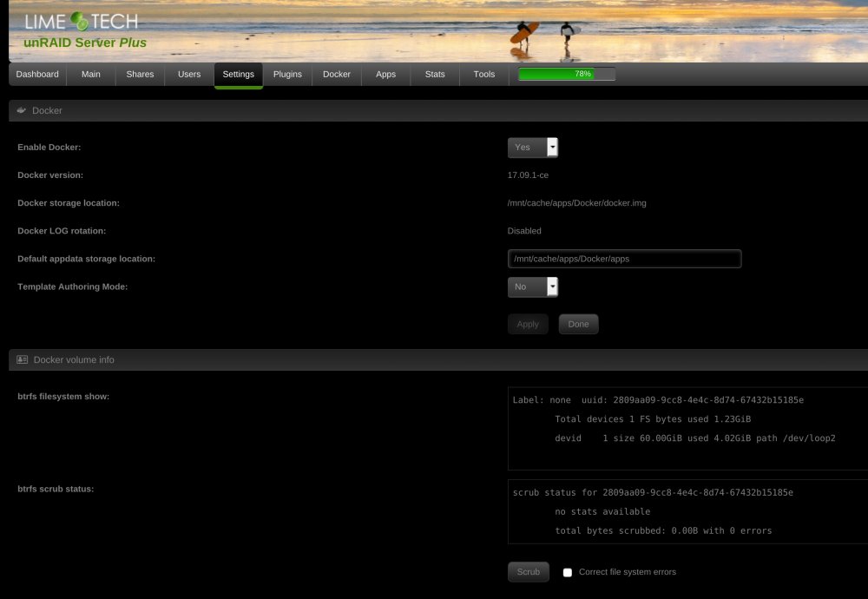Click the btrfs filesystem show label
Image resolution: width=868 pixels, height=599 pixels.
coord(63,397)
